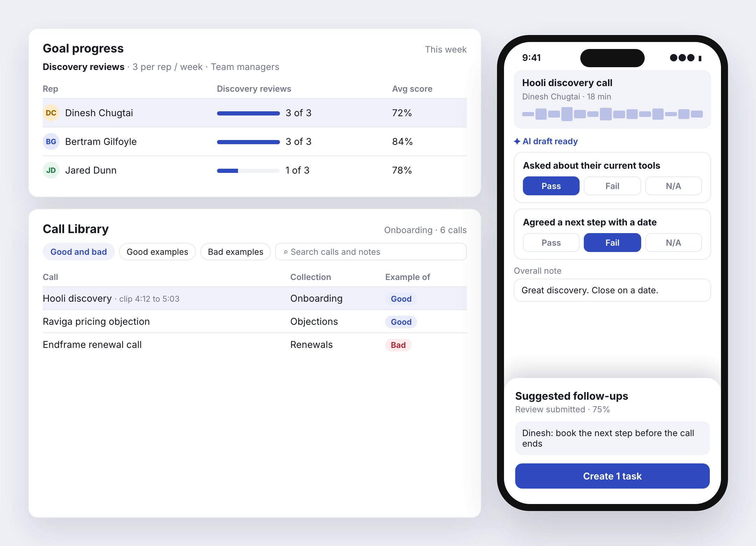
Task: Switch to Good and bad filter tab
Action: point(78,252)
